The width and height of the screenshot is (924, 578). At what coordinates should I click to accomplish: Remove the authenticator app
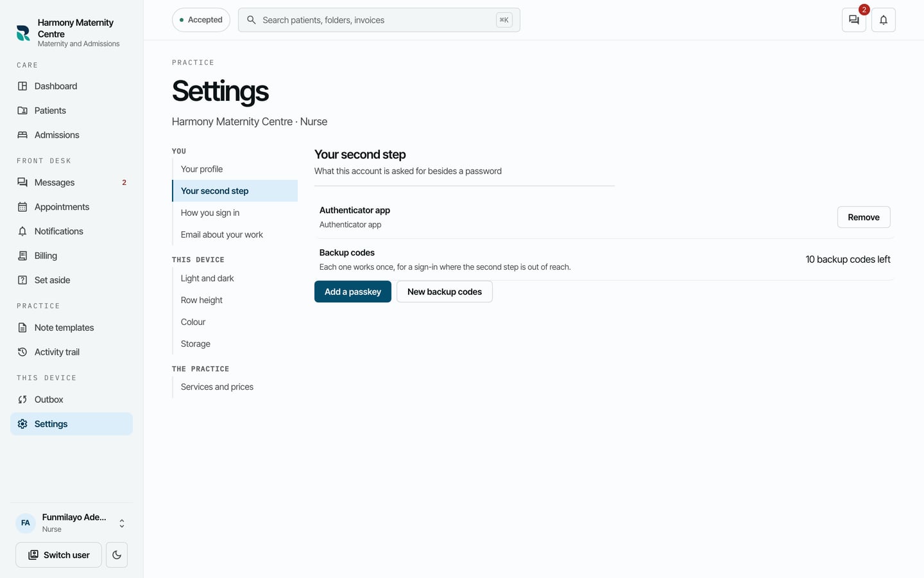(x=864, y=217)
